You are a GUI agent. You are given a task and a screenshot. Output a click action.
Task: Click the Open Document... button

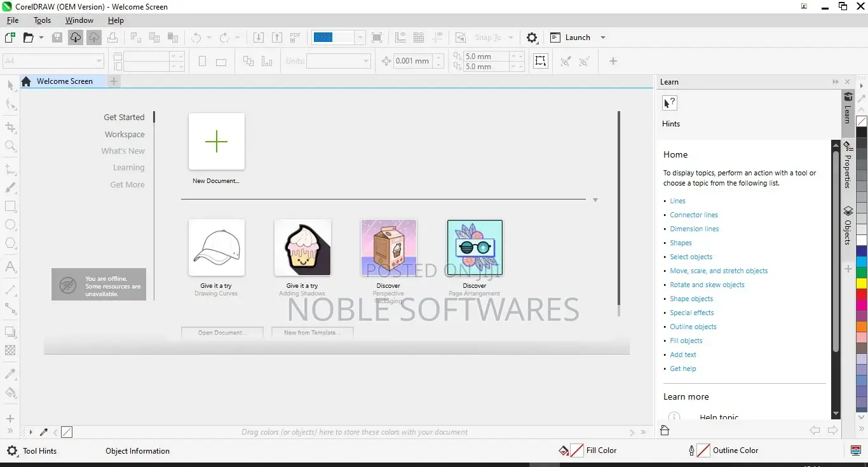pyautogui.click(x=222, y=332)
